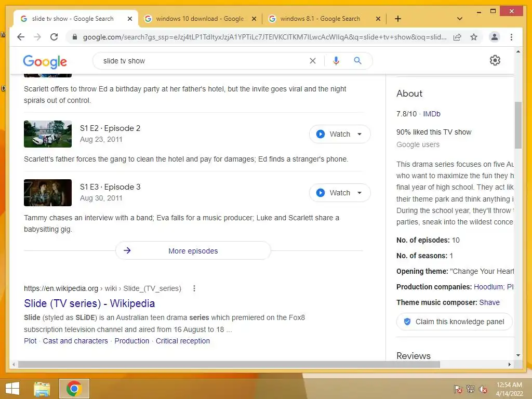The width and height of the screenshot is (532, 399).
Task: Open the IMDb rating link
Action: click(432, 114)
